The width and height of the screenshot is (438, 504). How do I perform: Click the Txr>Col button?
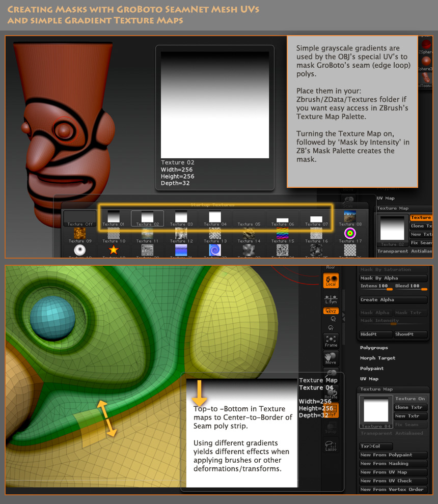point(376,446)
